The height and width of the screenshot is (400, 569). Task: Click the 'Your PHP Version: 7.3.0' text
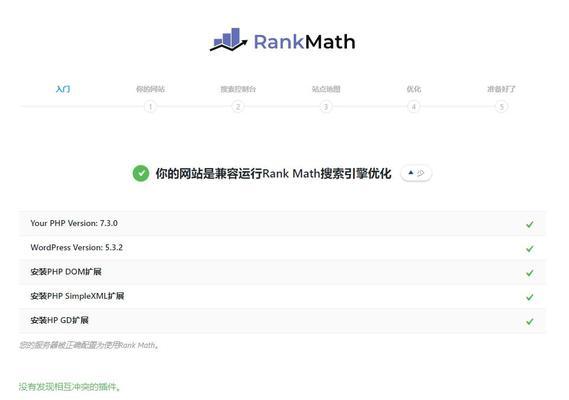click(x=74, y=223)
